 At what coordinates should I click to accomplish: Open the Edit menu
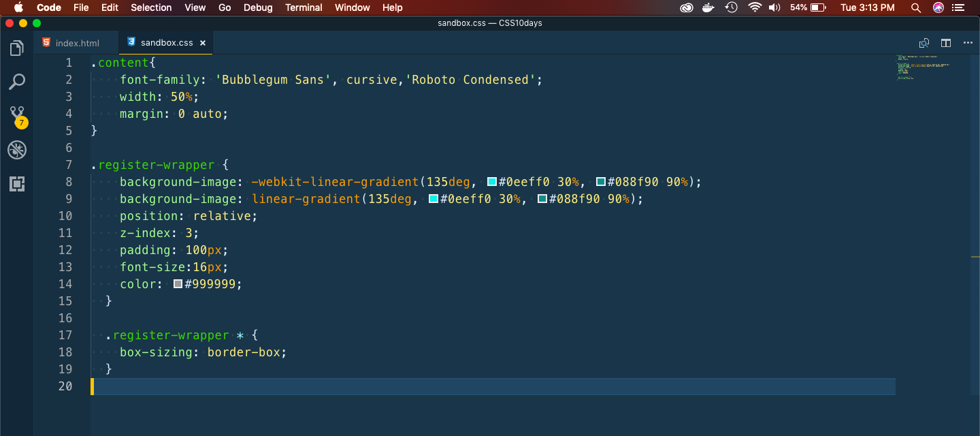(x=110, y=7)
